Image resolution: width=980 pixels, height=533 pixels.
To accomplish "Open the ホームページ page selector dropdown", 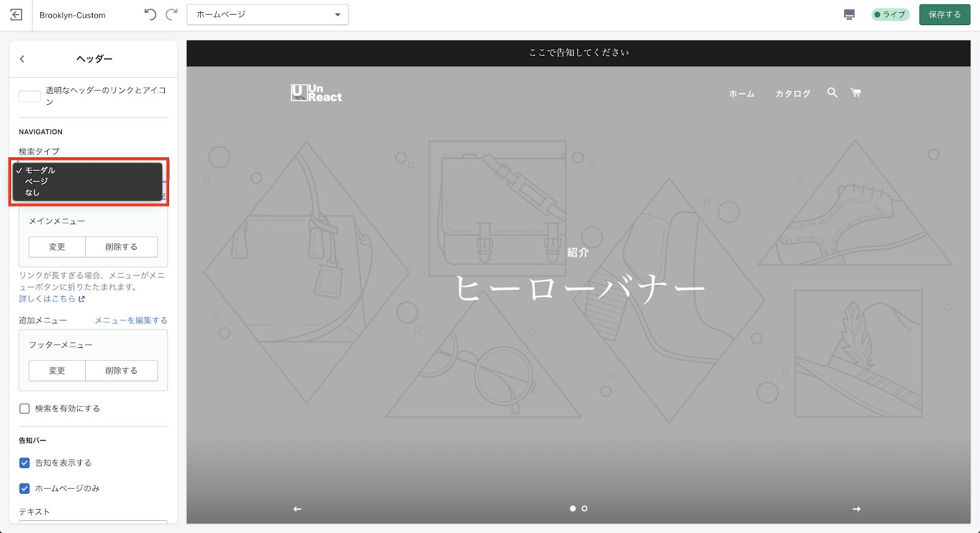I will click(268, 15).
